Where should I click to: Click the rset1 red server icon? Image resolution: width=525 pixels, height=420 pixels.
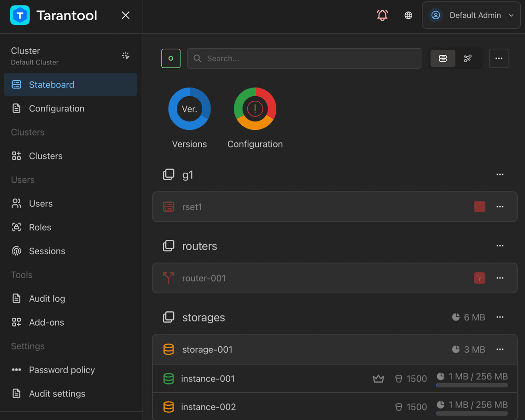coord(169,207)
